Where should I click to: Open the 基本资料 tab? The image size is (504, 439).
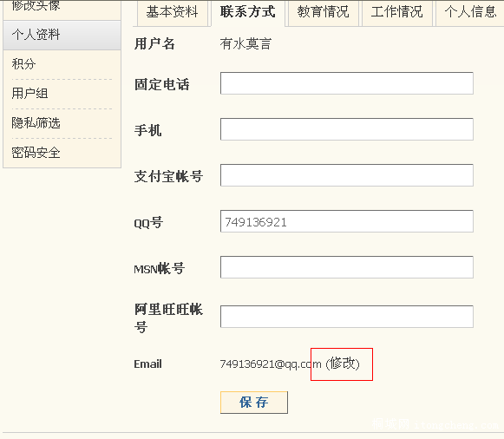(x=173, y=12)
